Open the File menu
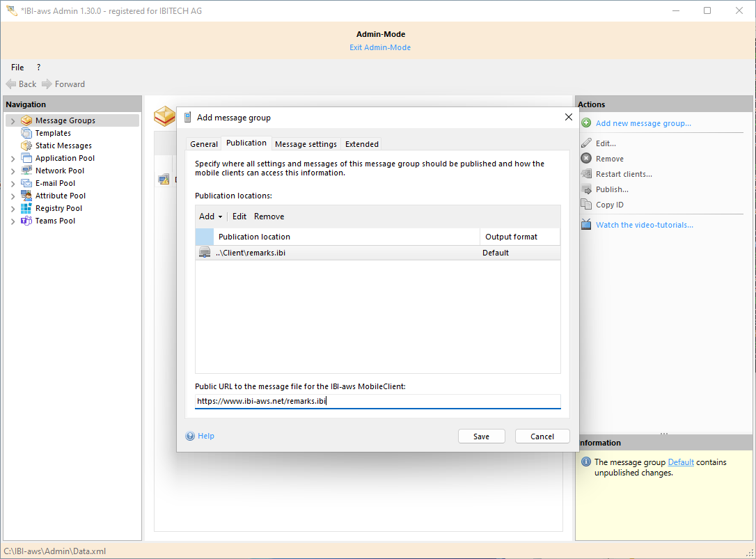Image resolution: width=756 pixels, height=559 pixels. pyautogui.click(x=17, y=67)
